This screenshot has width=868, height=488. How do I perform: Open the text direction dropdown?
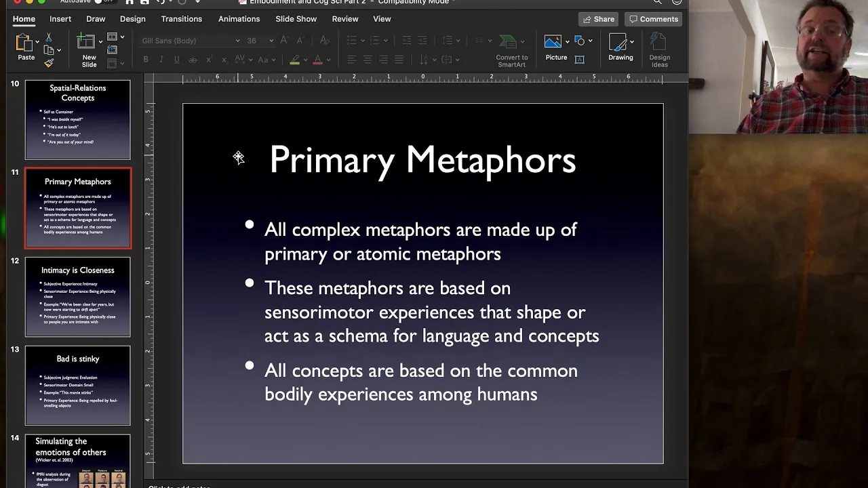pyautogui.click(x=435, y=60)
